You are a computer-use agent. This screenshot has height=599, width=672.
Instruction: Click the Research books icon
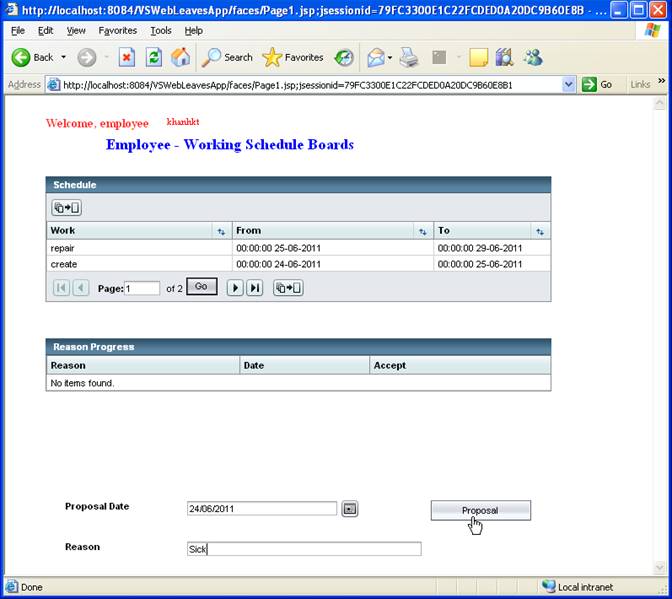pyautogui.click(x=504, y=57)
